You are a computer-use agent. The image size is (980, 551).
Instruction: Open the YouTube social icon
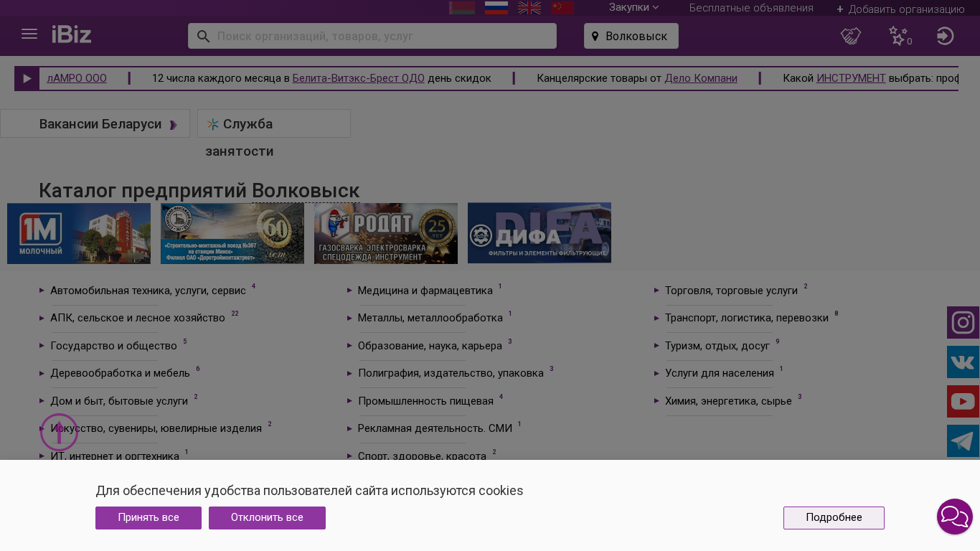pos(963,402)
